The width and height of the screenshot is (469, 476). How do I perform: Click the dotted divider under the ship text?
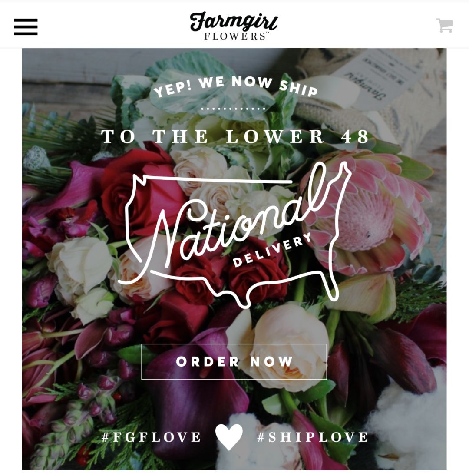pos(234,109)
